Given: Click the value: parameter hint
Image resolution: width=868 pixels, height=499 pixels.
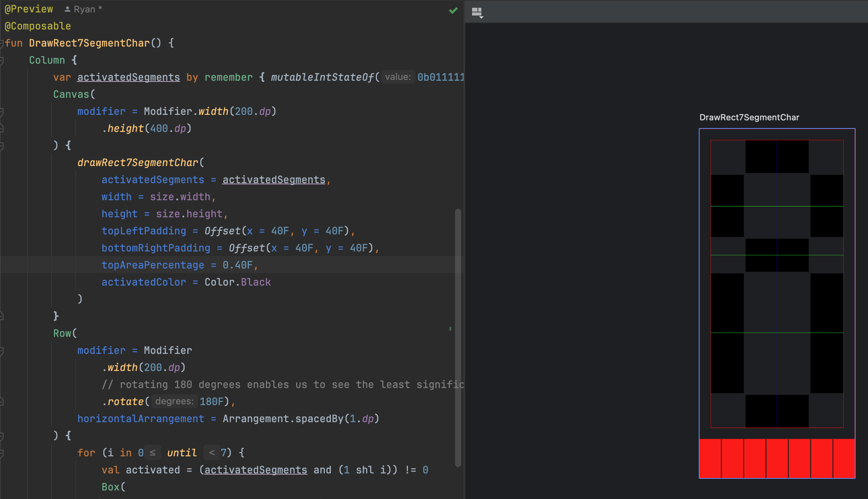Looking at the screenshot, I should coord(398,77).
